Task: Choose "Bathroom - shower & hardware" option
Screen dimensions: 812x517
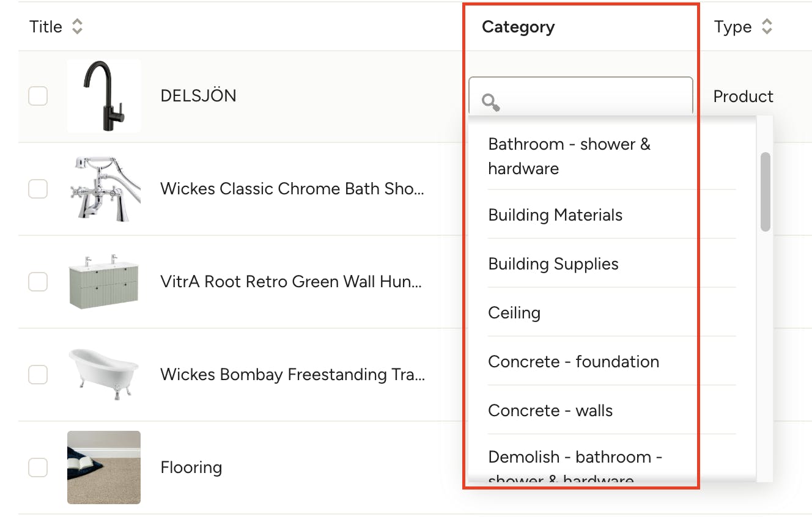Action: 569,156
